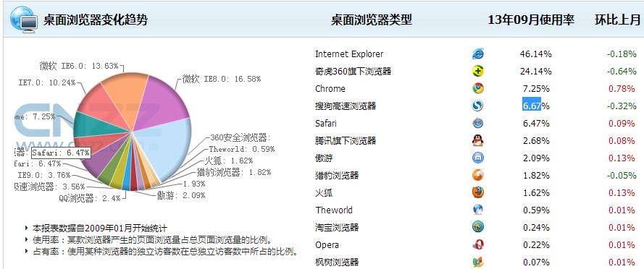The height and width of the screenshot is (269, 644).
Task: Click the 360 browser green icon
Action: (477, 71)
